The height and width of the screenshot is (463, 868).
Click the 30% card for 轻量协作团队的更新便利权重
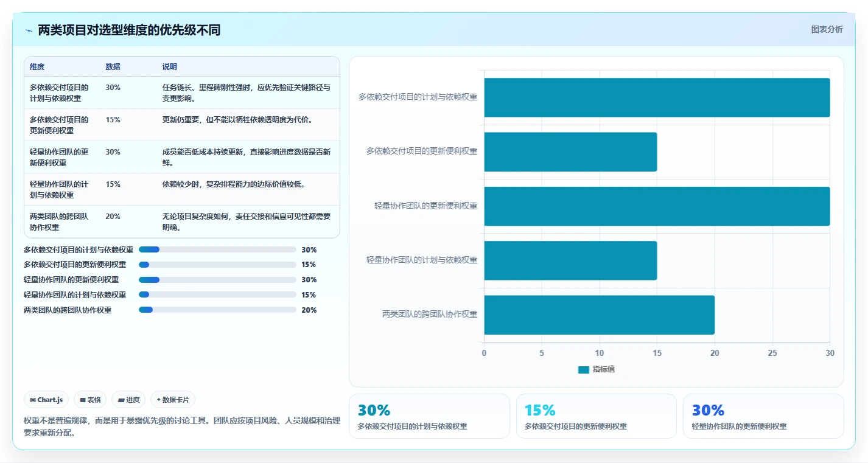pyautogui.click(x=763, y=416)
